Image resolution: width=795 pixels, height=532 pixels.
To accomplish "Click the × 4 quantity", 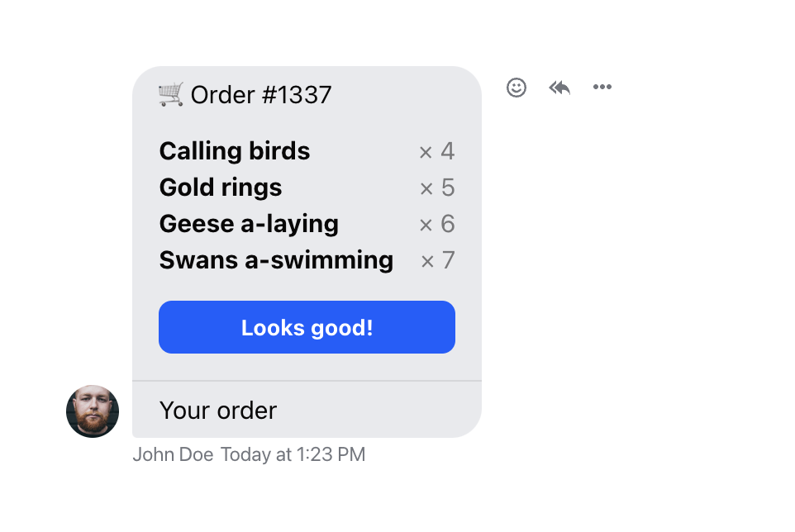I will [437, 151].
